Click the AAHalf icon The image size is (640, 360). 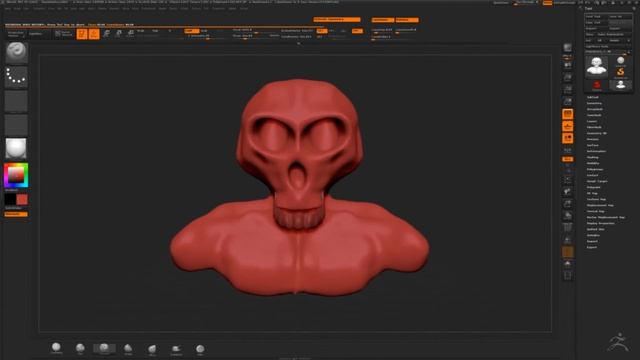click(567, 102)
